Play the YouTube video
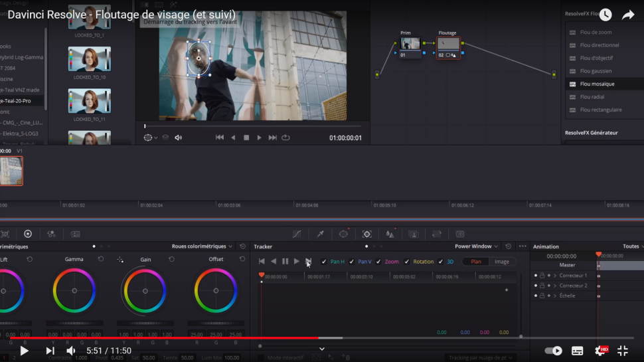Viewport: 644px width, 362px height. tap(24, 351)
